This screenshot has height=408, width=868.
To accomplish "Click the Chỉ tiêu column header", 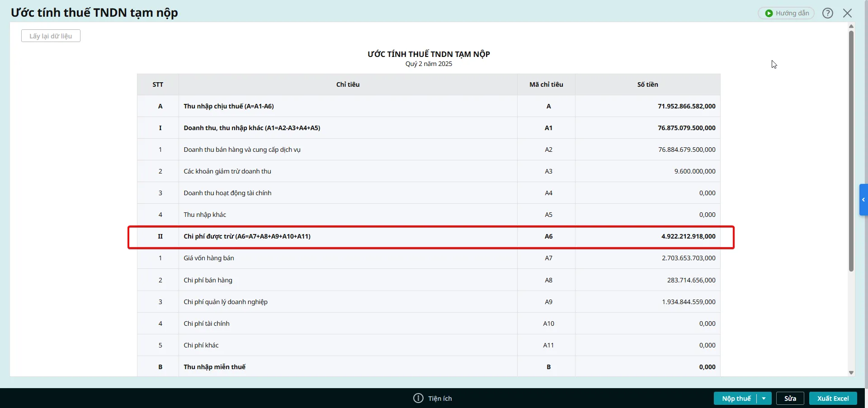I will coord(348,84).
